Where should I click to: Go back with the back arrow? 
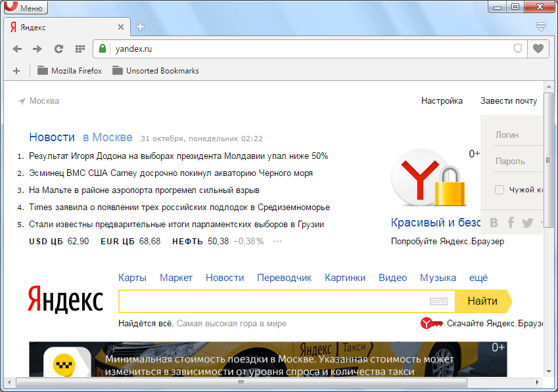point(17,49)
